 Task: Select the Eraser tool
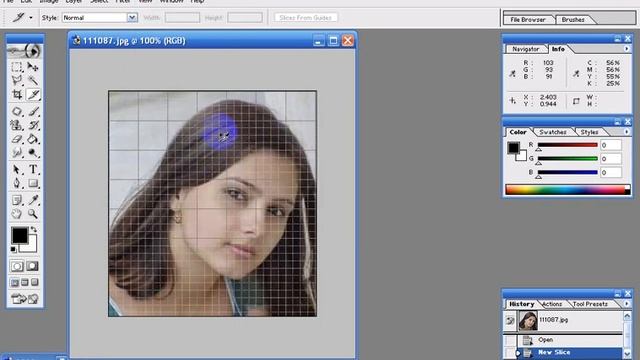click(x=17, y=139)
